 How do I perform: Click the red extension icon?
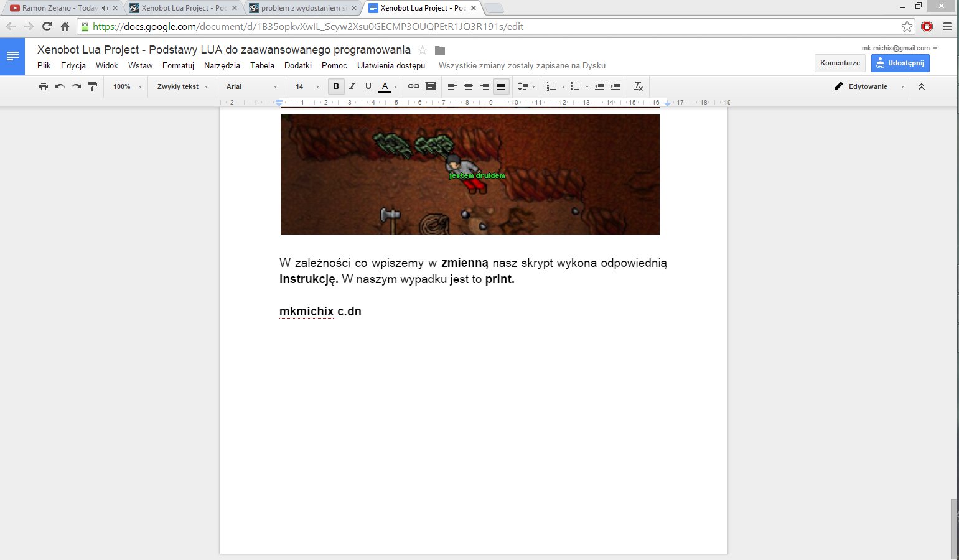(927, 26)
